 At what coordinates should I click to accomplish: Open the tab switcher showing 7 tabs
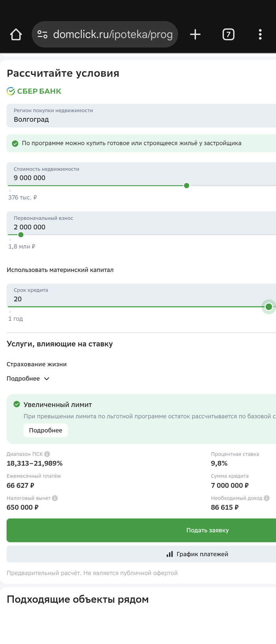(228, 35)
